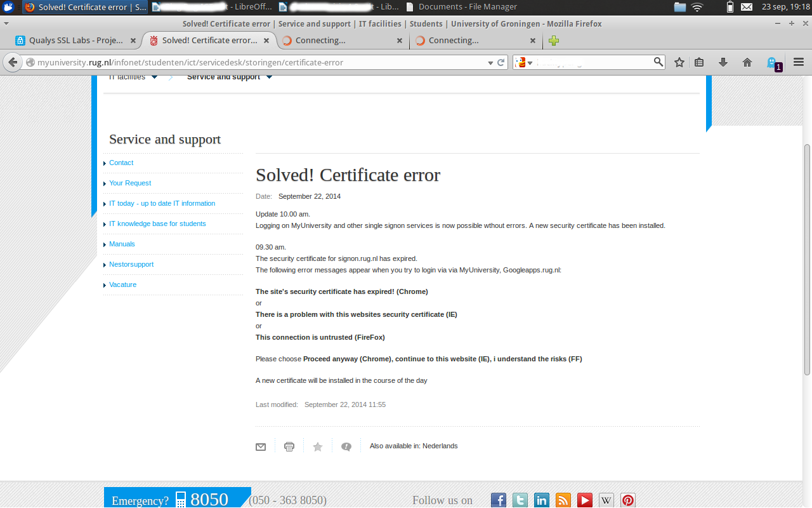Print the article using printer icon

[x=289, y=446]
